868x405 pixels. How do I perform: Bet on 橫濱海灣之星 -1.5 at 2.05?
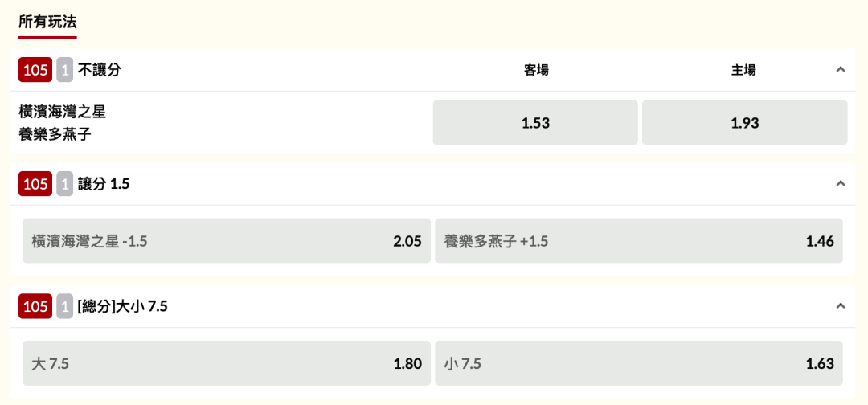tap(227, 241)
